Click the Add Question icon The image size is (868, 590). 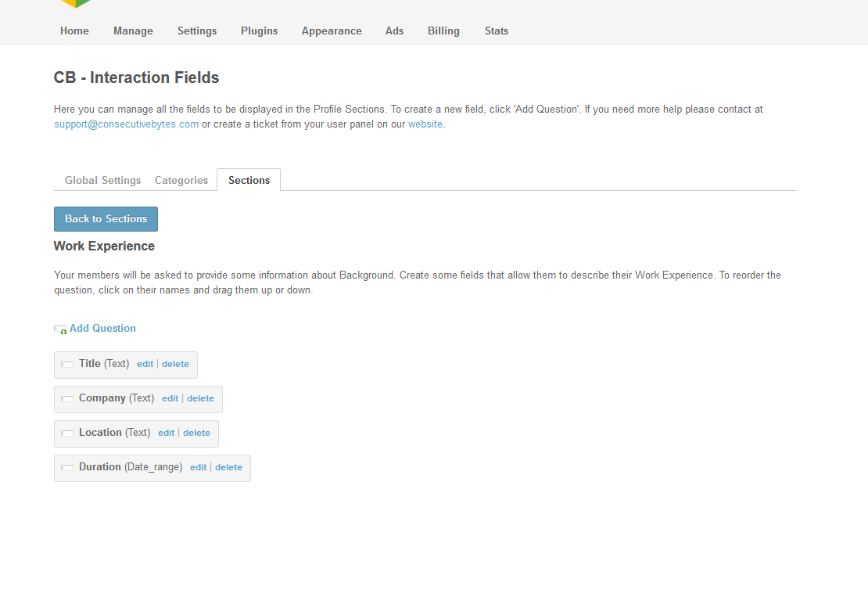60,329
